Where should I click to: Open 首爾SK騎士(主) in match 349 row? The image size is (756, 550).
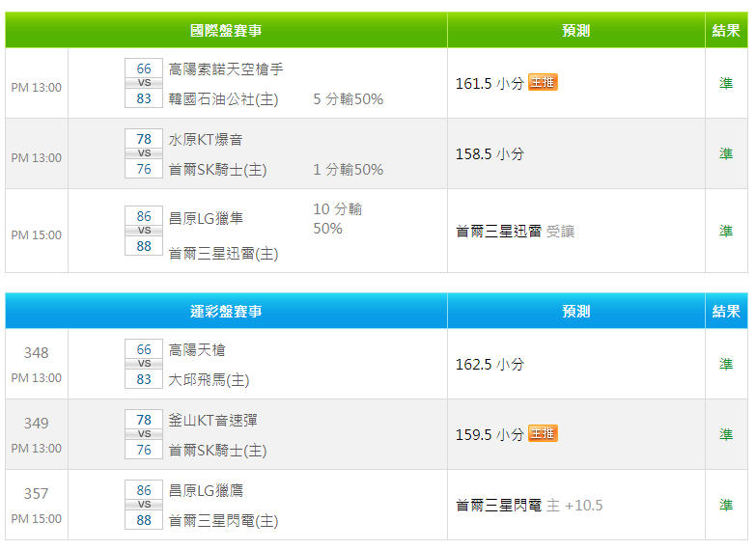[217, 451]
